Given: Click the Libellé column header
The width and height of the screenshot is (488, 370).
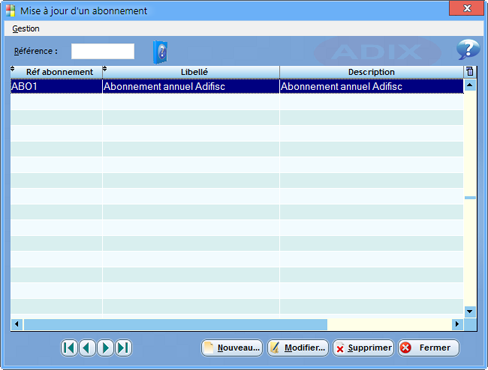Looking at the screenshot, I should pos(191,72).
